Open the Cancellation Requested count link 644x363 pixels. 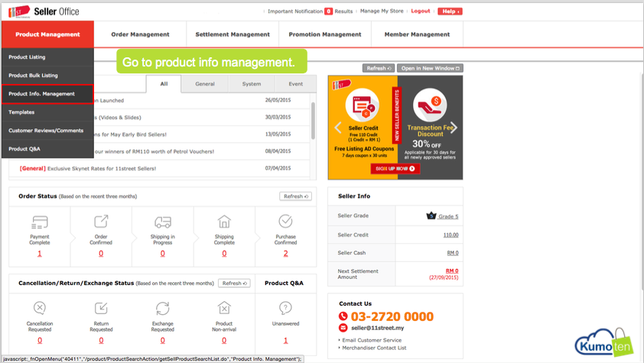click(x=40, y=340)
